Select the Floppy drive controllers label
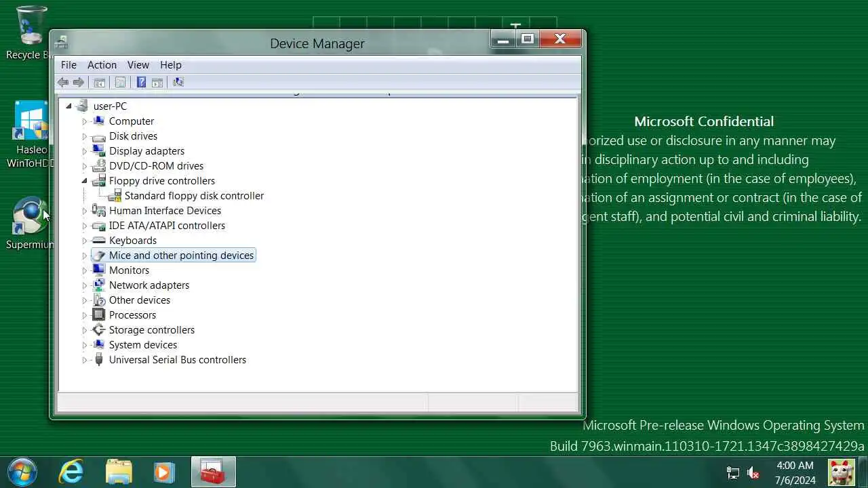The width and height of the screenshot is (868, 488). point(162,181)
